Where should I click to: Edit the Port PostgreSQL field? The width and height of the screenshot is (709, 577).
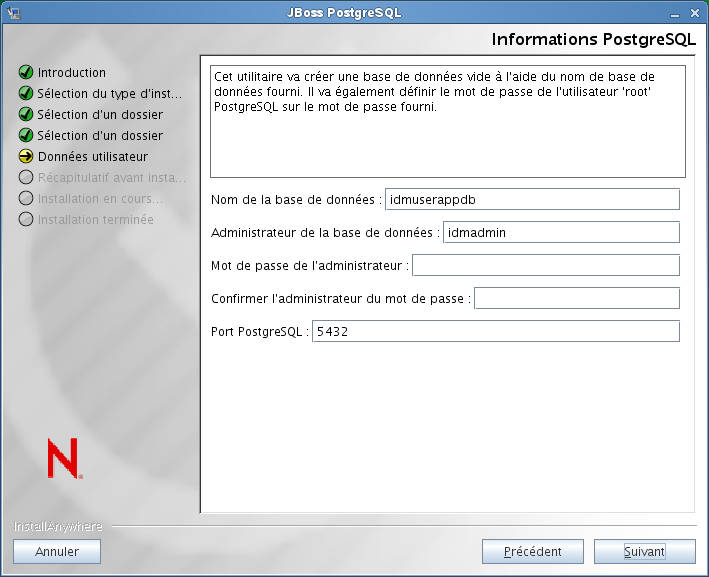[496, 331]
